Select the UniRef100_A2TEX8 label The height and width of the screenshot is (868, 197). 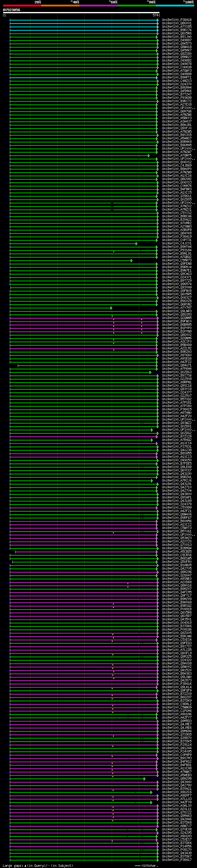(176, 104)
